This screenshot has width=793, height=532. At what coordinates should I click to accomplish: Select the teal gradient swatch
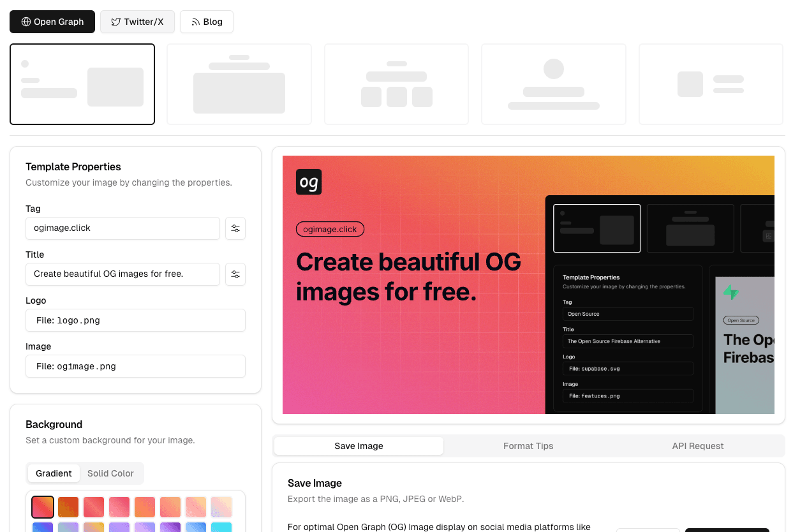click(x=221, y=527)
